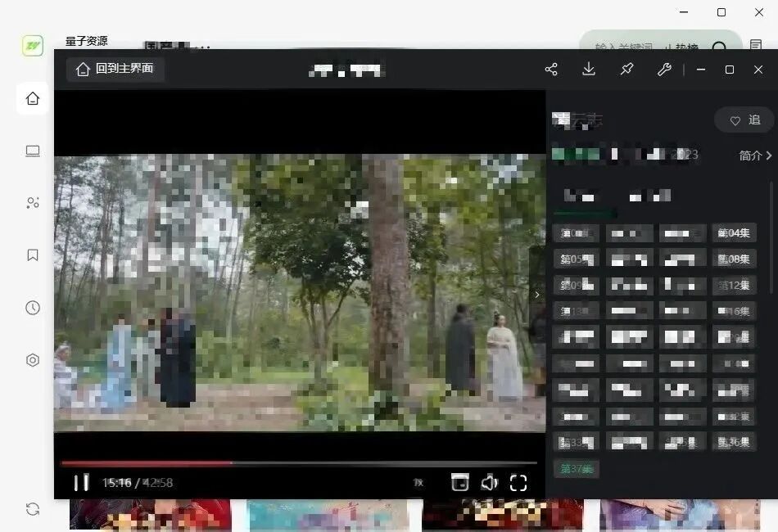Click the second poster thumbnail below player
778x532 pixels.
point(328,515)
